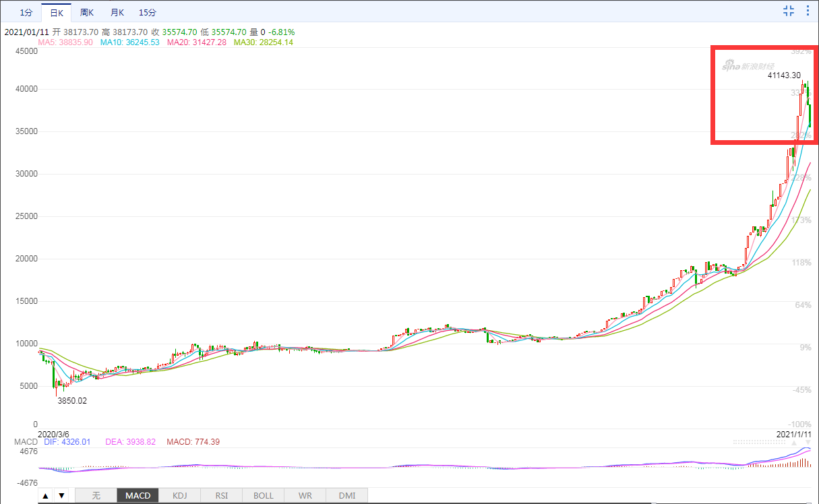Click the dotted range handle above MACD panel
This screenshot has height=504, width=819.
pos(760,442)
